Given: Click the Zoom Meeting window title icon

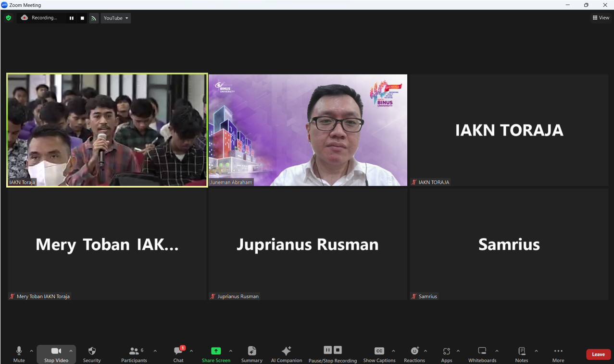Looking at the screenshot, I should (x=4, y=5).
